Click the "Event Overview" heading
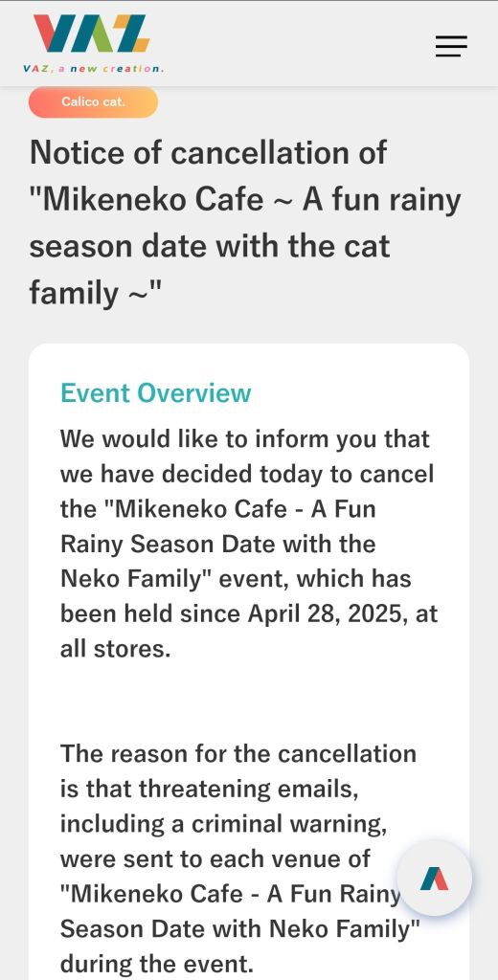Viewport: 498px width, 980px height. pyautogui.click(x=156, y=393)
